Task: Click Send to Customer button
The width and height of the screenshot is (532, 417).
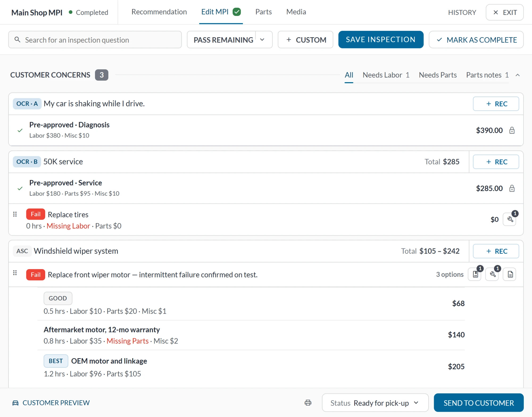Action: (479, 403)
